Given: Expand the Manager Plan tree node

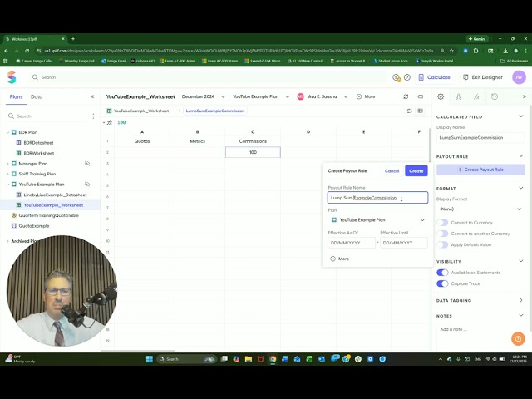Looking at the screenshot, I should pyautogui.click(x=7, y=164).
